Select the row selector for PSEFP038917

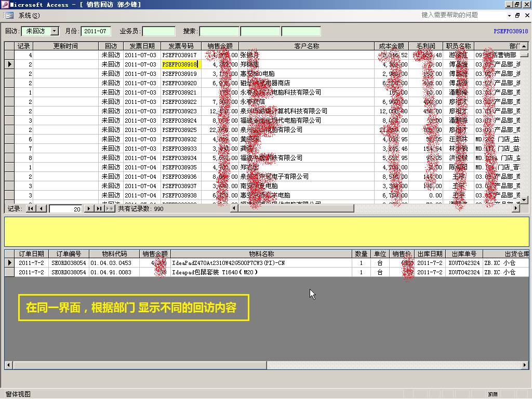[9, 55]
